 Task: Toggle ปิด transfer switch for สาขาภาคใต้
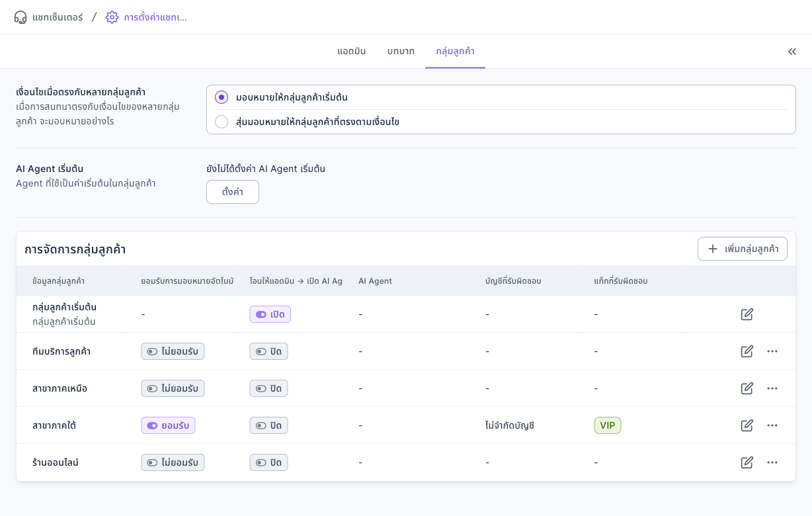pos(269,425)
